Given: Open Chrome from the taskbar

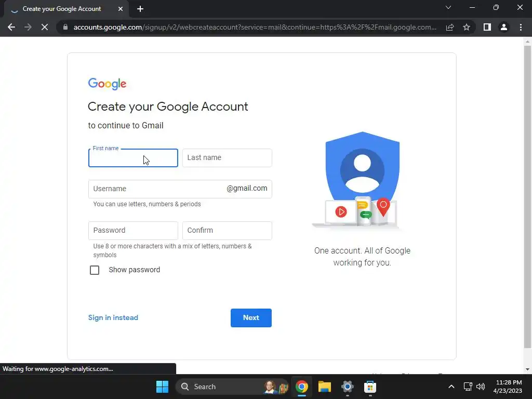Looking at the screenshot, I should 302,387.
